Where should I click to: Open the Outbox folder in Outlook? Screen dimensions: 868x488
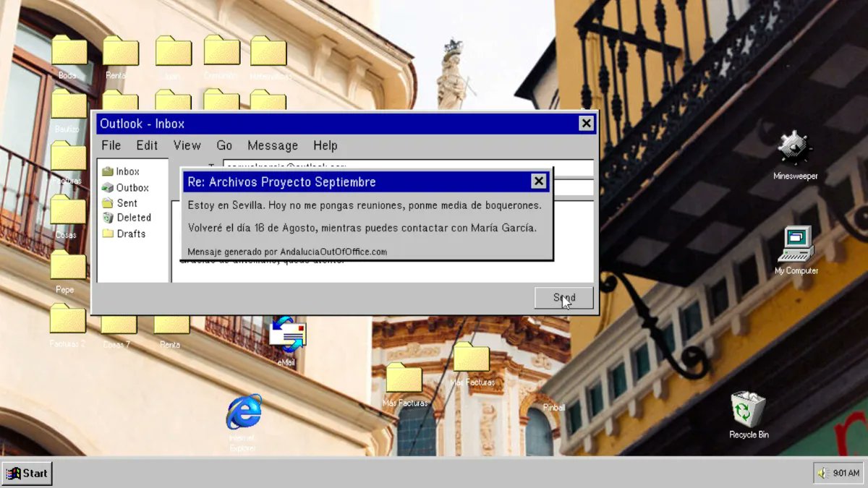[x=125, y=187]
